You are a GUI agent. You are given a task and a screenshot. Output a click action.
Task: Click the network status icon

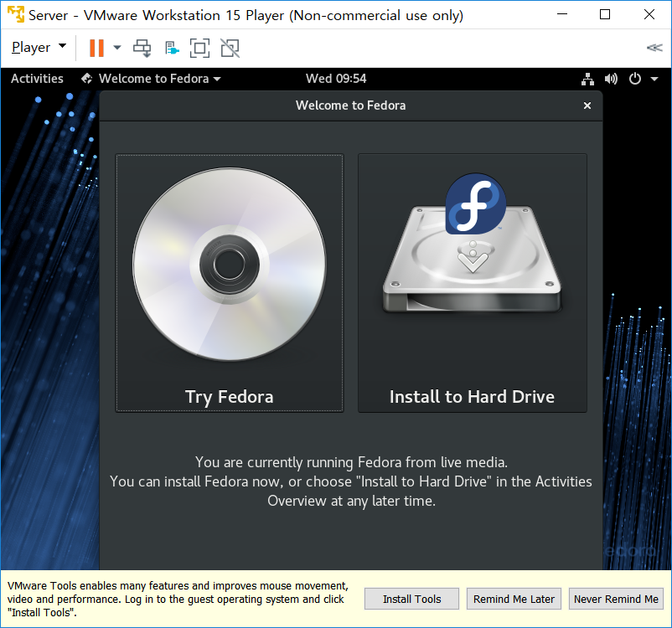point(587,79)
